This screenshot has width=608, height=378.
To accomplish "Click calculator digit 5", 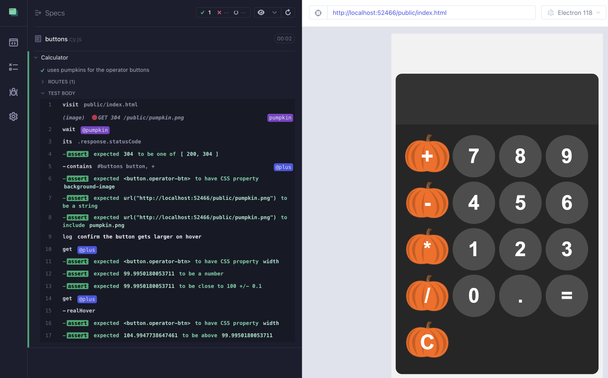I will pyautogui.click(x=520, y=202).
